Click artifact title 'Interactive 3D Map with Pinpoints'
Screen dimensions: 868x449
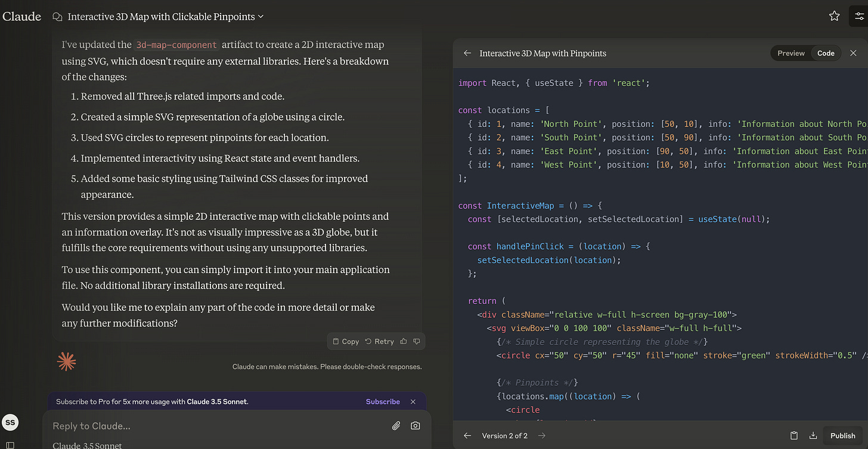543,53
